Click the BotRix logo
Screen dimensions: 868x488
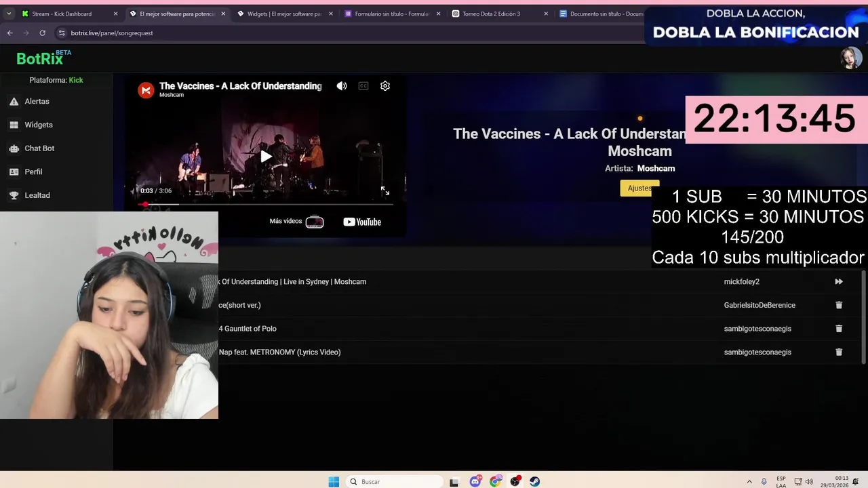(43, 58)
